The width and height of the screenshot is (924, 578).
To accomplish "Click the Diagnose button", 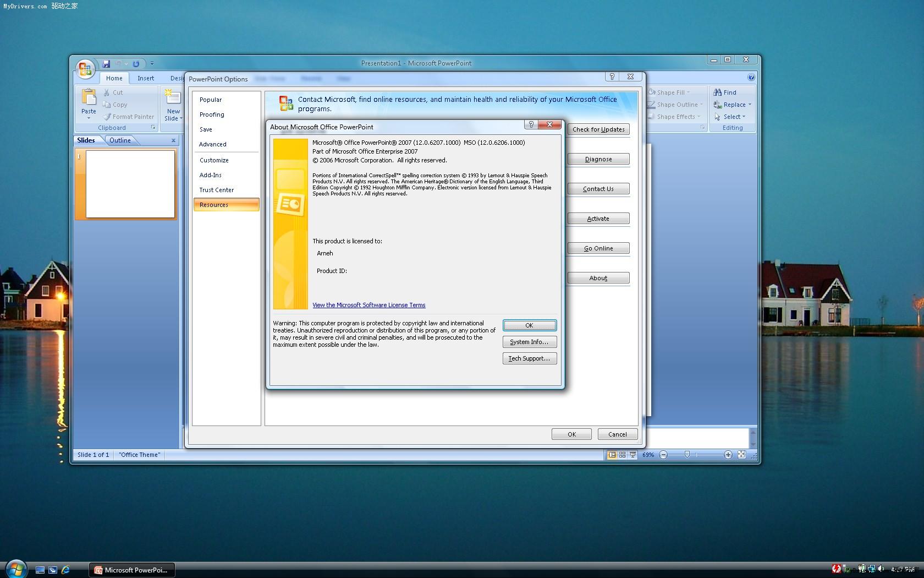I will pos(598,159).
